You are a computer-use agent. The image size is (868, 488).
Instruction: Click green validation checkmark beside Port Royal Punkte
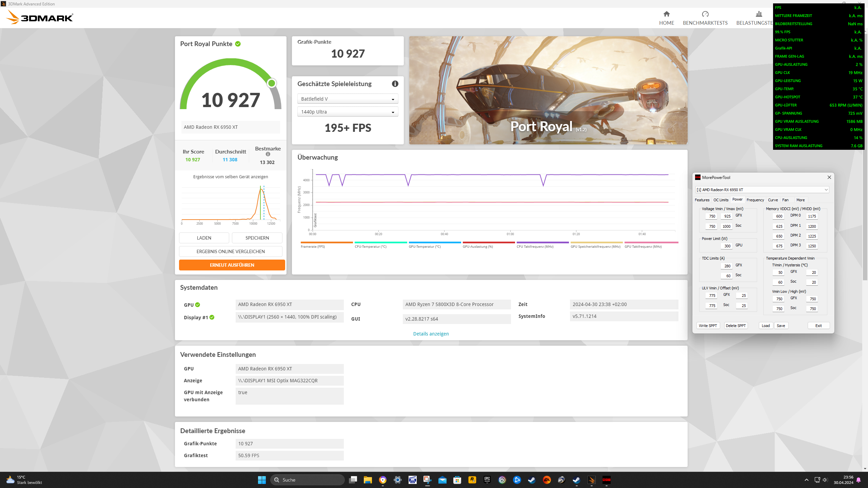[238, 44]
